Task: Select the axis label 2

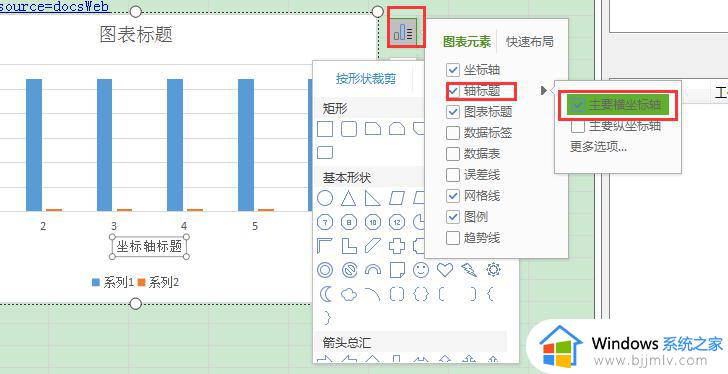Action: click(43, 226)
